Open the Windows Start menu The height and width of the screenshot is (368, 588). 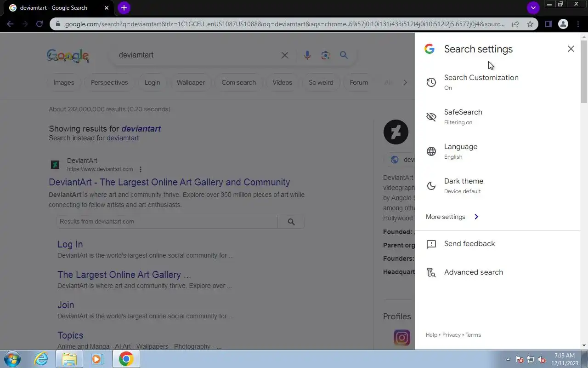pos(12,359)
